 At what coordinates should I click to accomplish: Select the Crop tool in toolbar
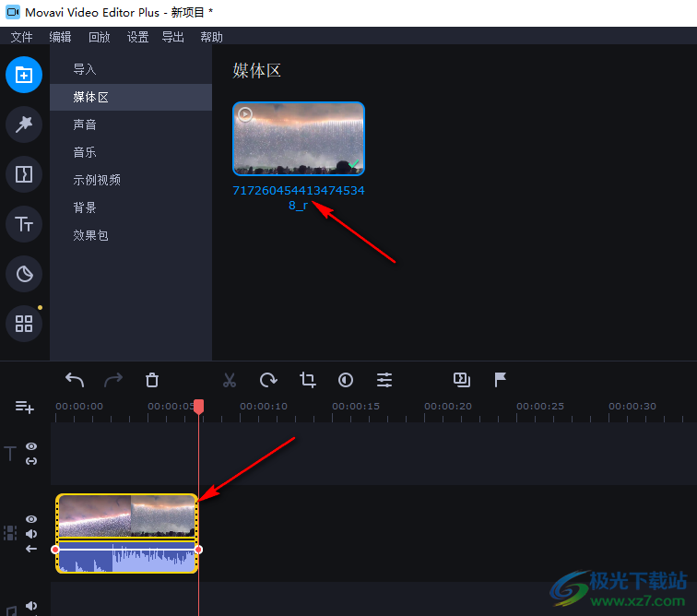(x=307, y=380)
